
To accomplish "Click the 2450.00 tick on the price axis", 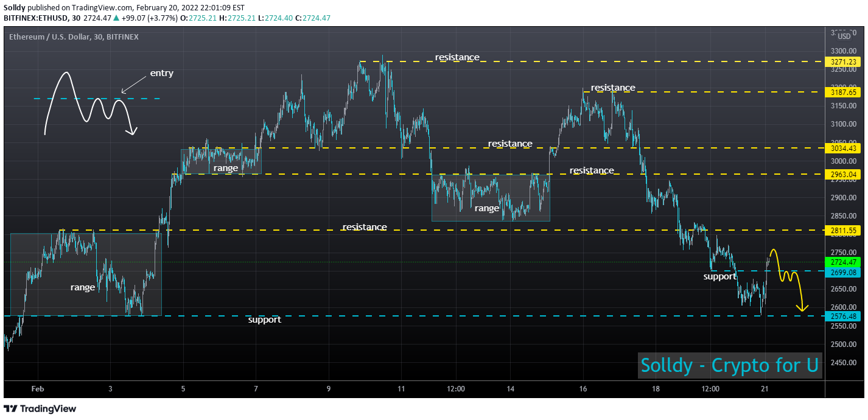I will click(x=844, y=363).
